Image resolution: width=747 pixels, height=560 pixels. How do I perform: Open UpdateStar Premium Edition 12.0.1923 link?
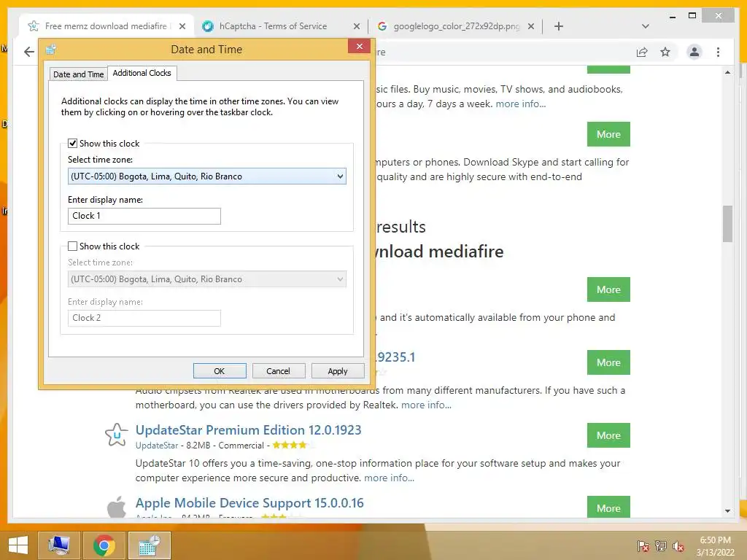pos(248,430)
